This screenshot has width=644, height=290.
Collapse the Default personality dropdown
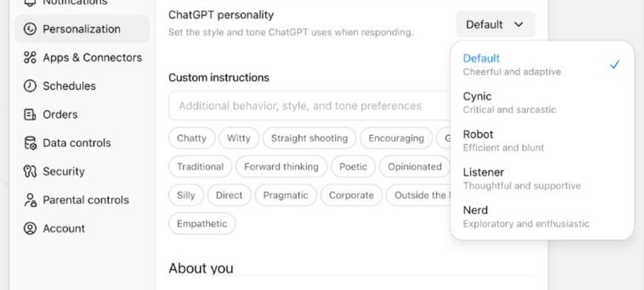495,25
